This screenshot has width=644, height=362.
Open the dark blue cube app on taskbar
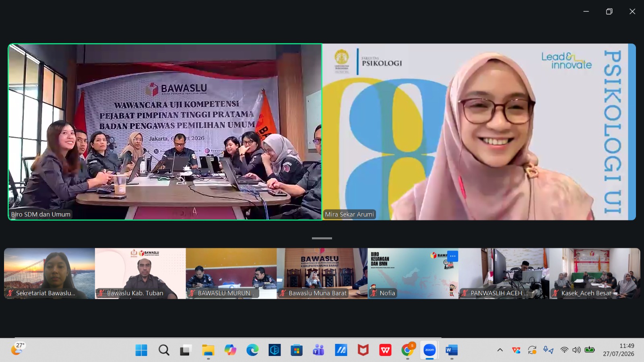tap(275, 350)
